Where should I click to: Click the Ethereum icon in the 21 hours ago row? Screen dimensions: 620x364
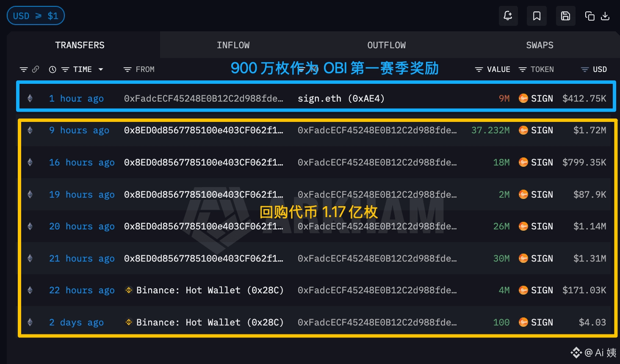[x=30, y=258]
